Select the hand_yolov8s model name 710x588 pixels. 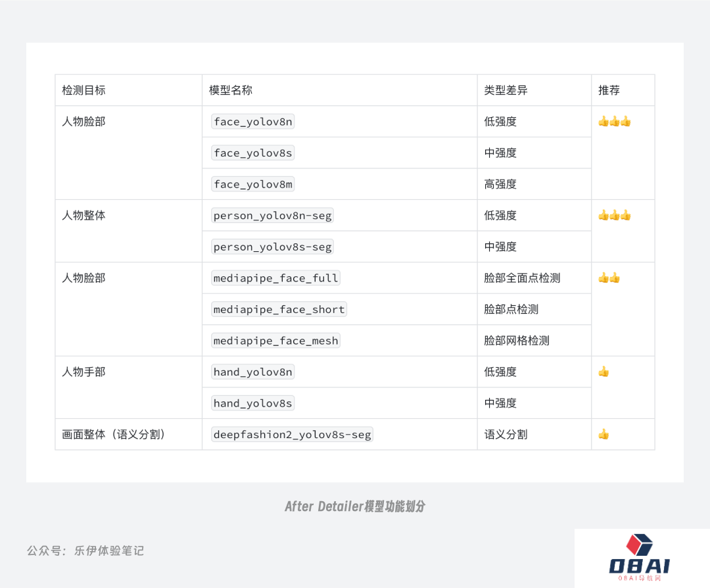252,403
